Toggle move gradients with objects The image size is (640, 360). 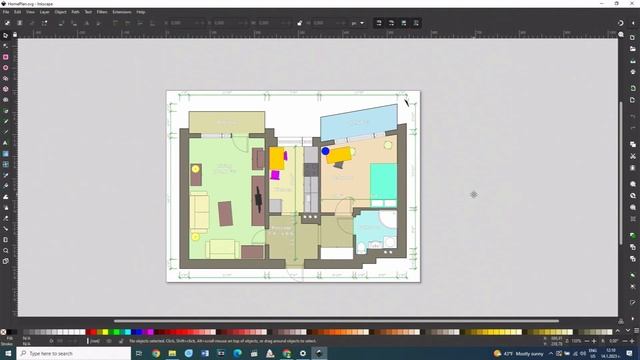click(x=404, y=23)
